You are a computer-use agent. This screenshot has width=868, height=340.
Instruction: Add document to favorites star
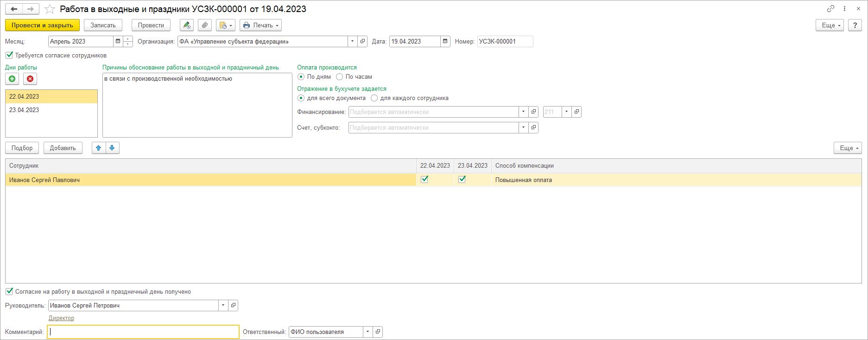[x=50, y=9]
